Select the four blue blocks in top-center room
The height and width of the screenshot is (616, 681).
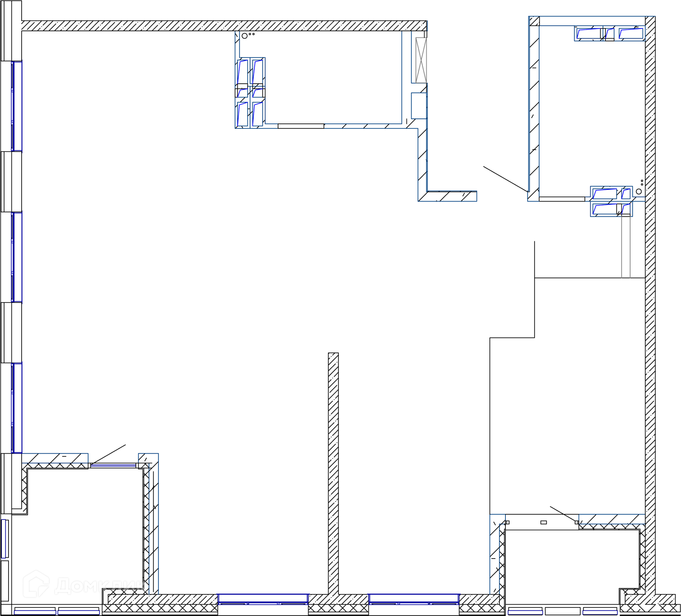250,93
